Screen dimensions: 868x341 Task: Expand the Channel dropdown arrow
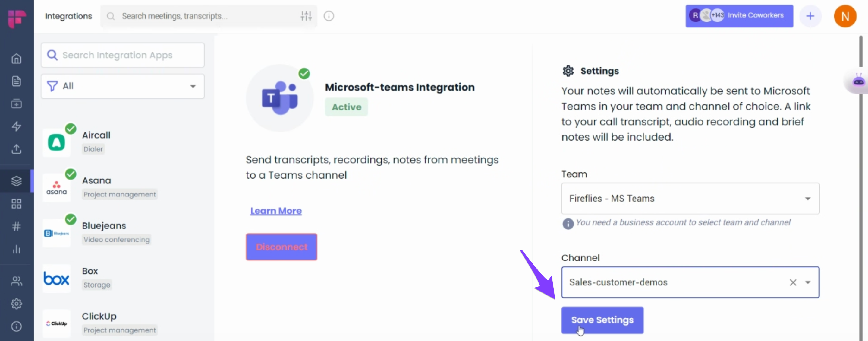[808, 282]
